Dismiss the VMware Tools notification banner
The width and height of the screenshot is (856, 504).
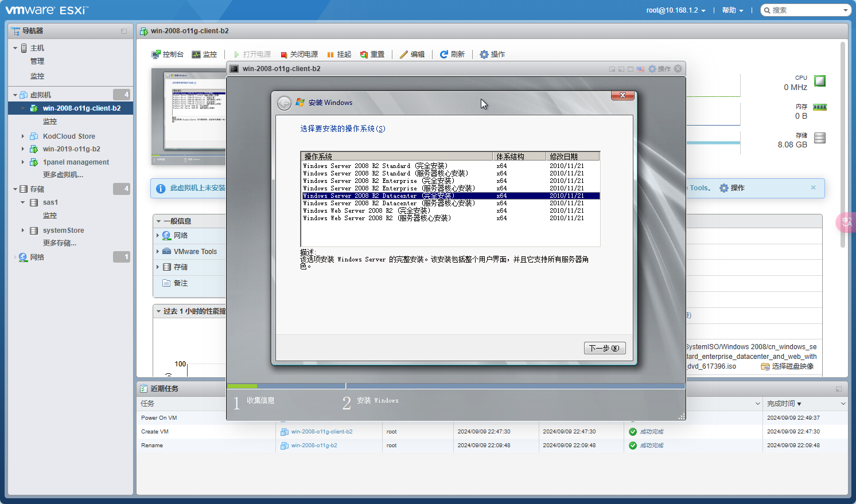point(813,187)
